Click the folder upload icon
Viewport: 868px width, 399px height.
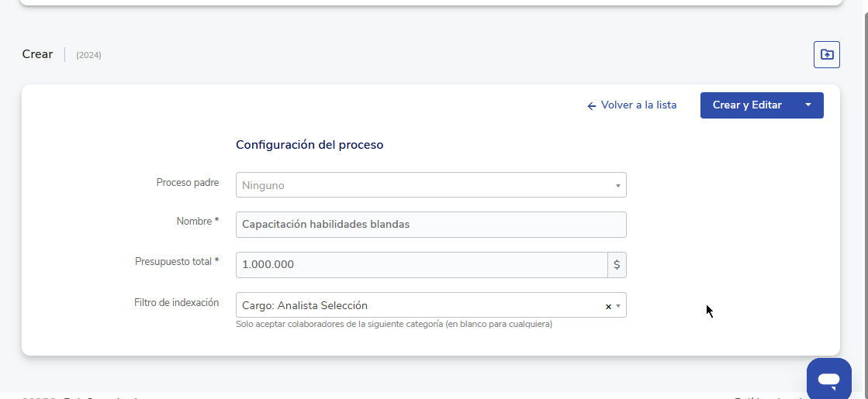pos(826,55)
